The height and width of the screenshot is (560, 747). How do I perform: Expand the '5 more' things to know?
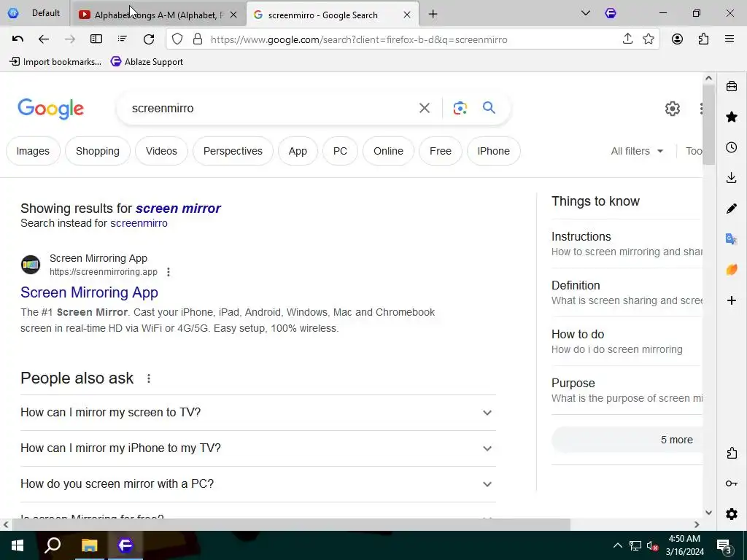(627, 440)
